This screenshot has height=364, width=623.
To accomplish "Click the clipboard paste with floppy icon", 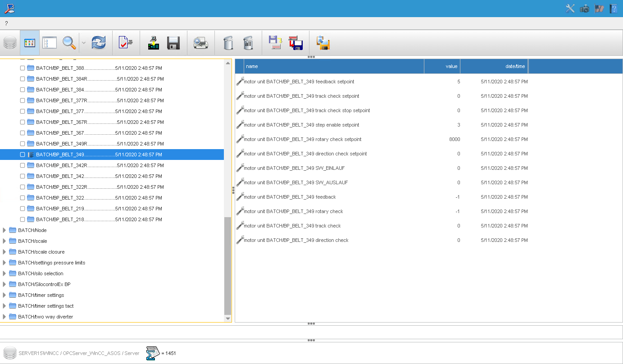I will 323,43.
